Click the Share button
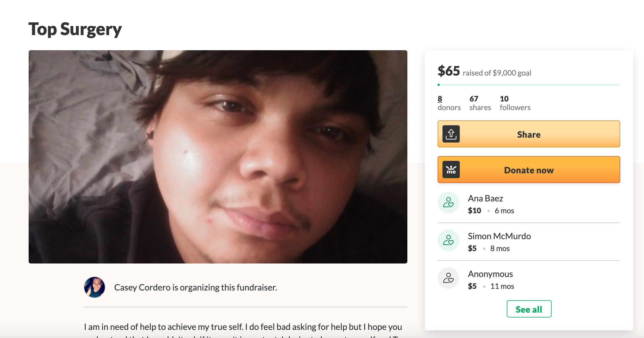The image size is (644, 338). [529, 134]
